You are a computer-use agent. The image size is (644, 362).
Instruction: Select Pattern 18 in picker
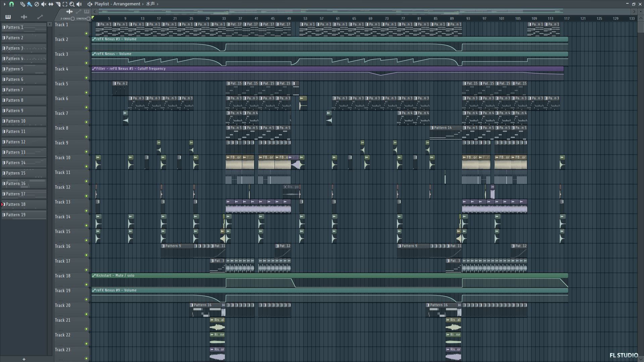[24, 205]
